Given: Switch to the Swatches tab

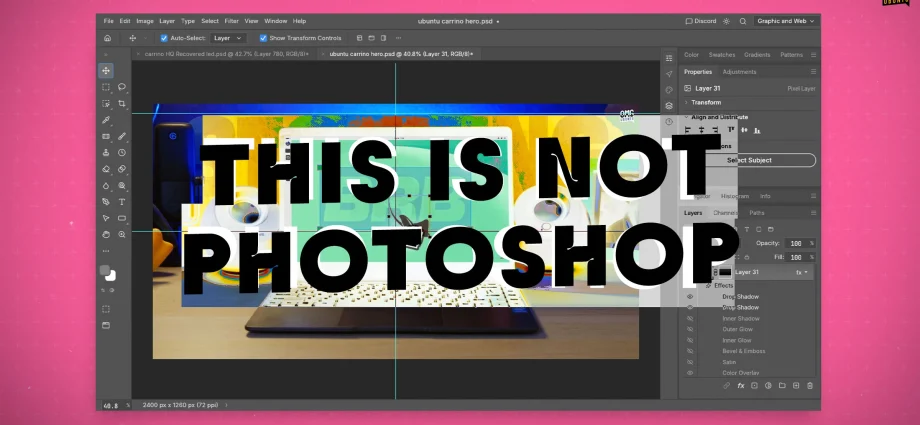Looking at the screenshot, I should [x=722, y=55].
